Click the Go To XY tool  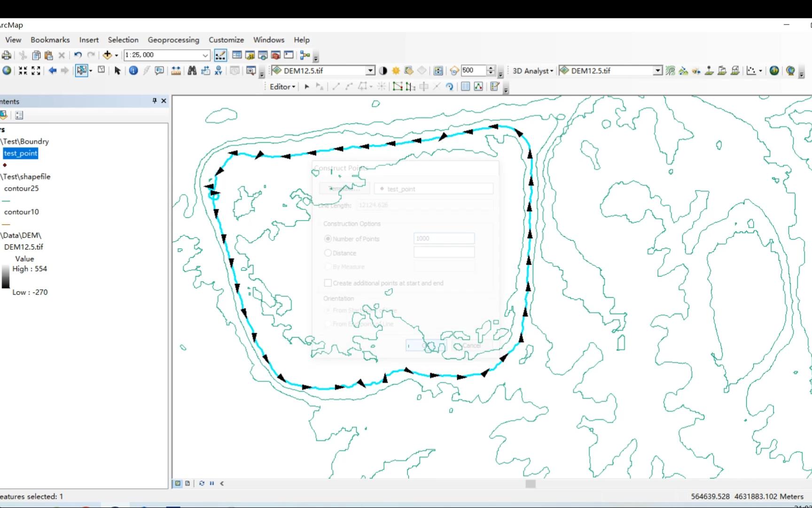point(218,71)
